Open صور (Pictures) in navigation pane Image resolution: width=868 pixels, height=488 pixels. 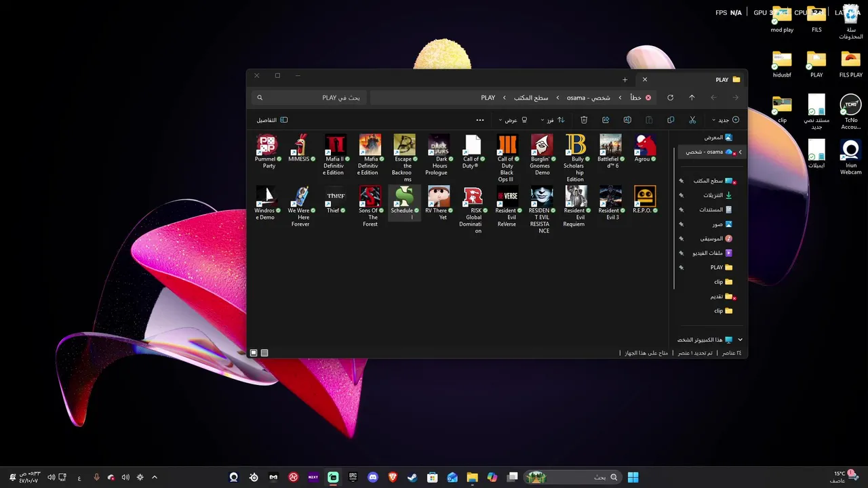(722, 224)
